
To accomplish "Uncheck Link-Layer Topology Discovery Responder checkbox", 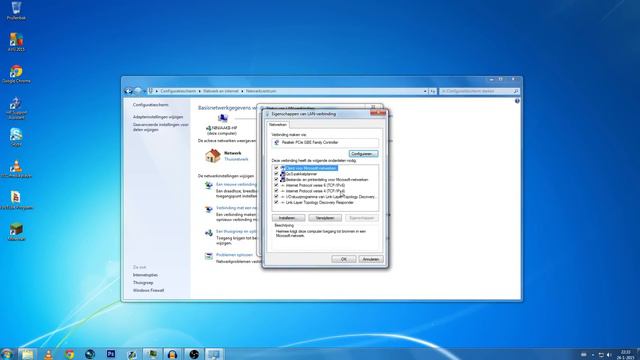I will 276,202.
